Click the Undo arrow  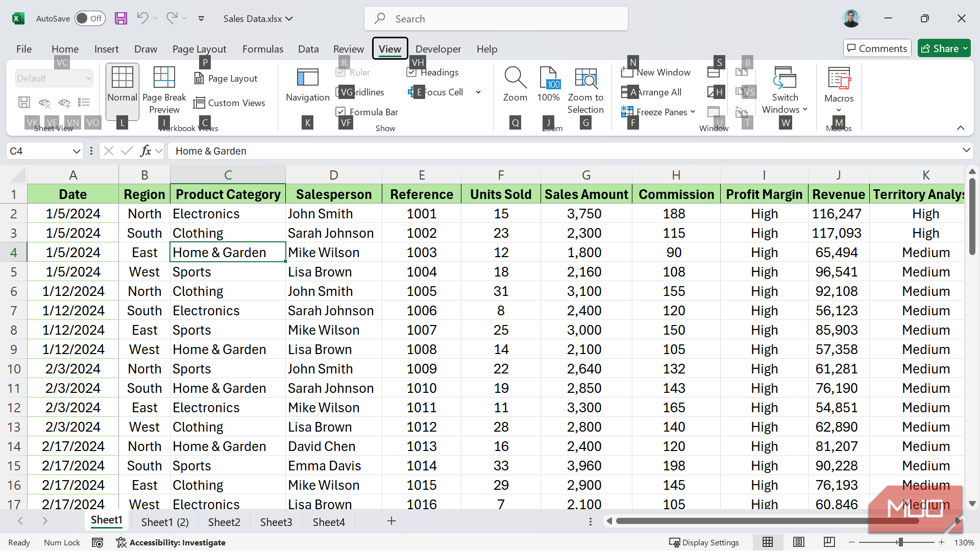142,18
